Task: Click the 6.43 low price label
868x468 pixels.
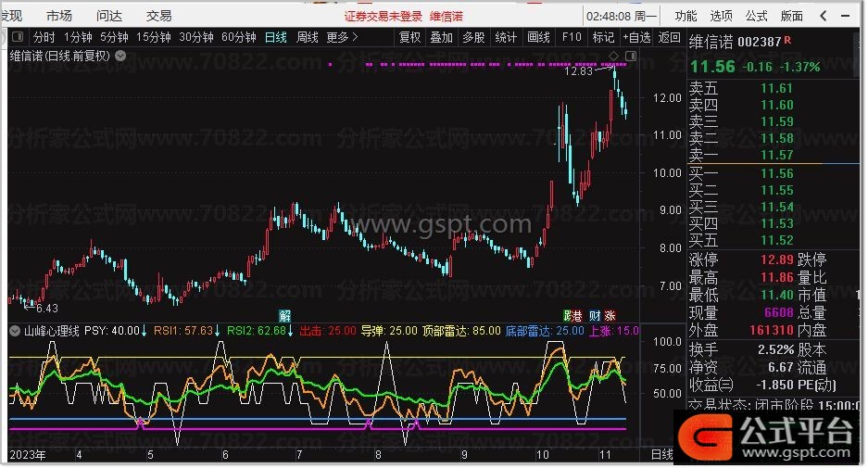Action: tap(46, 308)
